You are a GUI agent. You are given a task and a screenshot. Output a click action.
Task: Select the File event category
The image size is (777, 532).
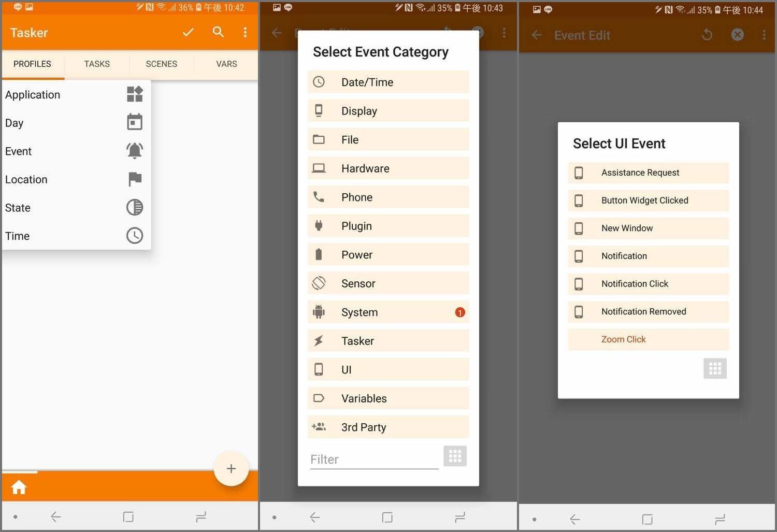[x=388, y=139]
